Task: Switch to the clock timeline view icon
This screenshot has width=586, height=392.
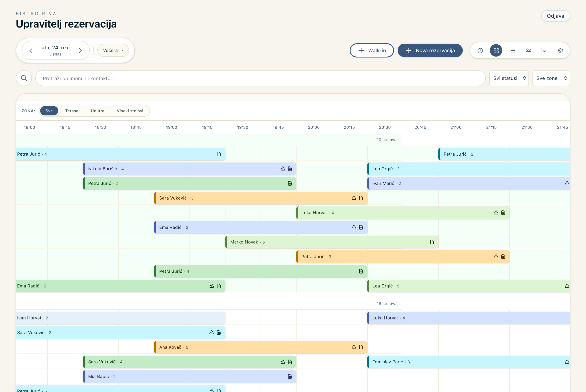Action: (480, 51)
